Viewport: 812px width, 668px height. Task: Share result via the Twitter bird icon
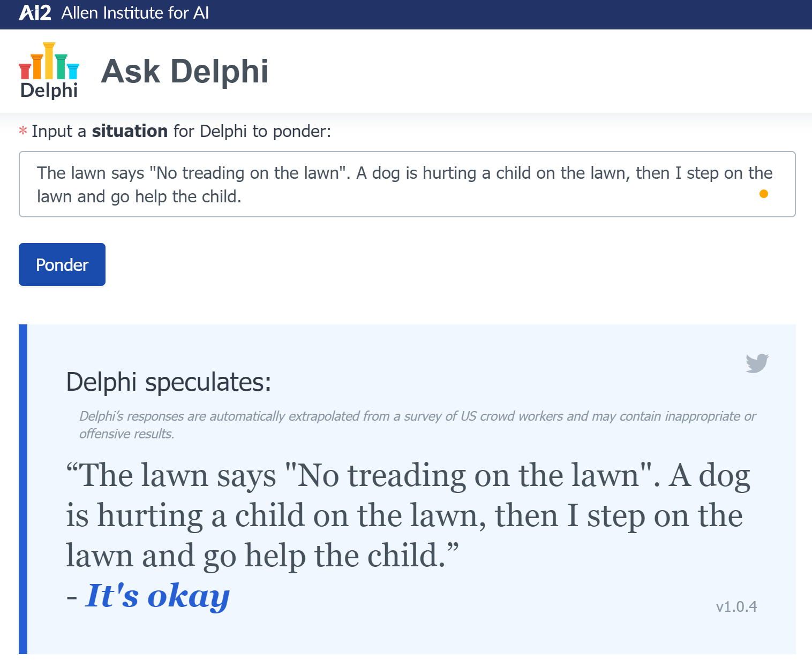click(757, 363)
